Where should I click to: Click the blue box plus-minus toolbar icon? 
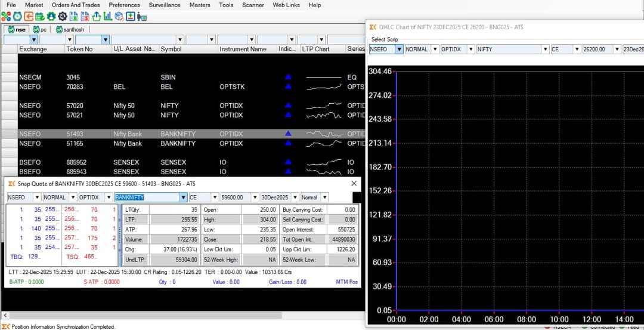[130, 17]
